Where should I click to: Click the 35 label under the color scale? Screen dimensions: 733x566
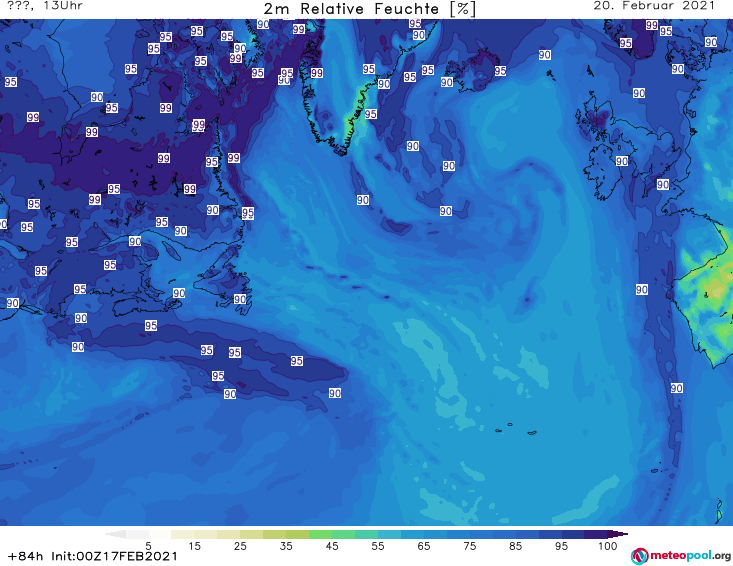pyautogui.click(x=286, y=546)
